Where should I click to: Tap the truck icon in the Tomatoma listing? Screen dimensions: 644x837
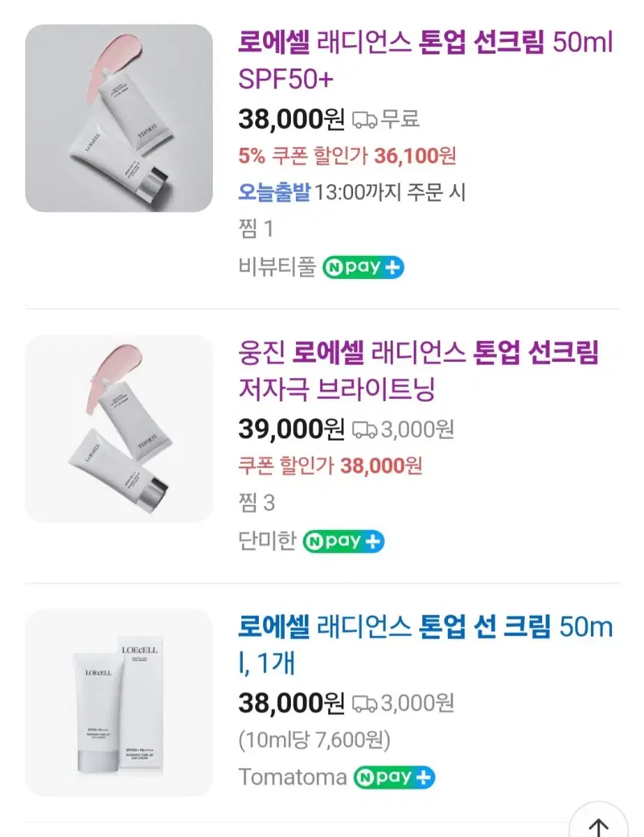pos(364,704)
